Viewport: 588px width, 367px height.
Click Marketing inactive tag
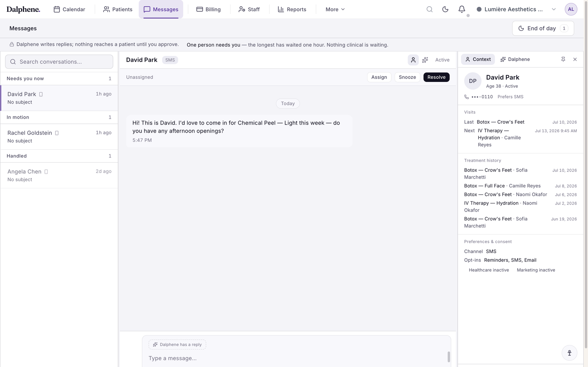click(536, 270)
